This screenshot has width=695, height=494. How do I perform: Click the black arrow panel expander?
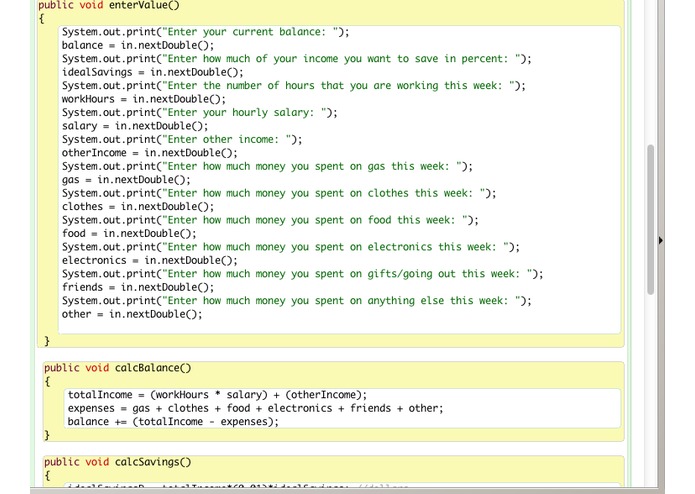(660, 241)
